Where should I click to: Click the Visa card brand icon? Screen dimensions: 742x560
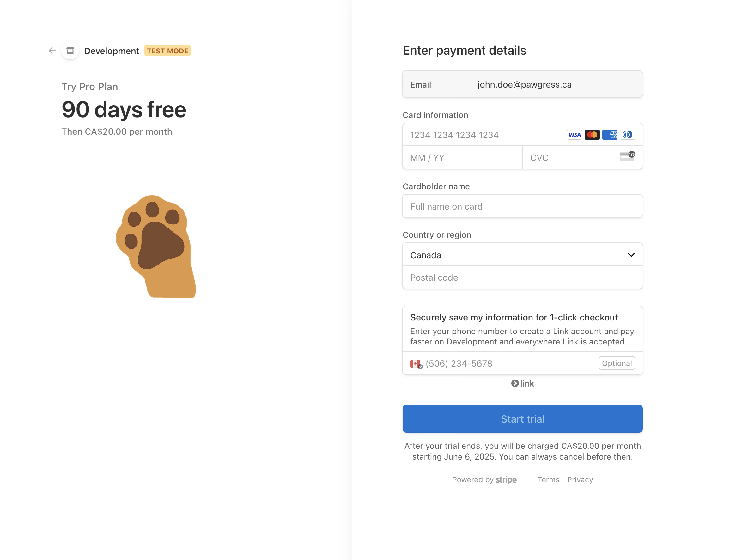[x=574, y=135]
